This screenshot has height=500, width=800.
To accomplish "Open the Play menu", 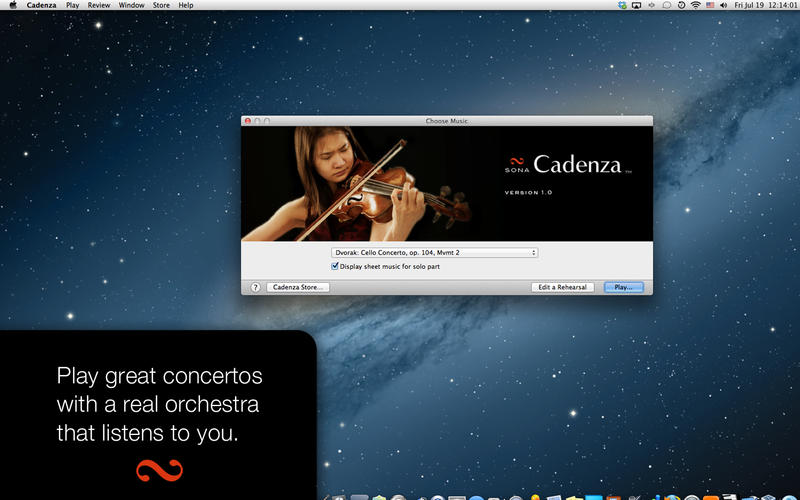I will 72,5.
